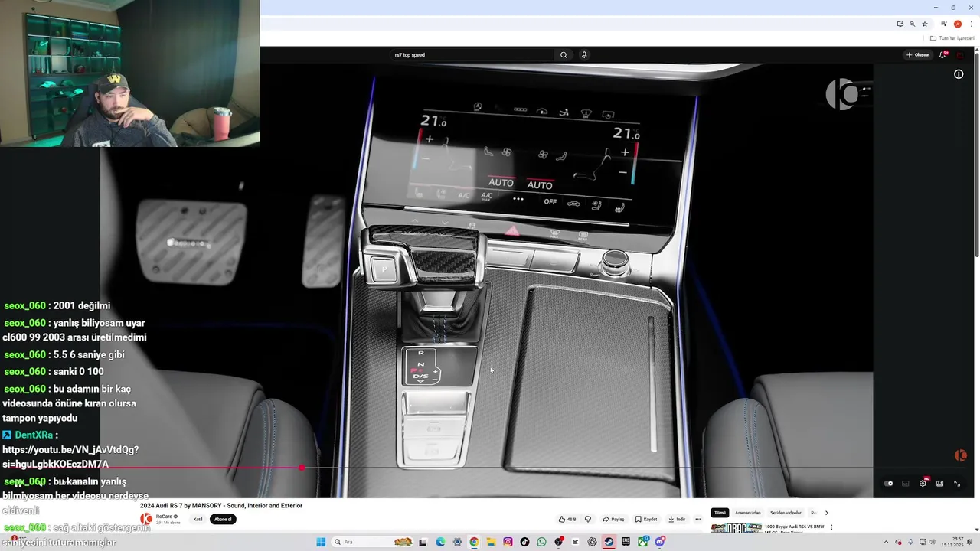
Task: Activate voice search microphone icon
Action: point(584,55)
